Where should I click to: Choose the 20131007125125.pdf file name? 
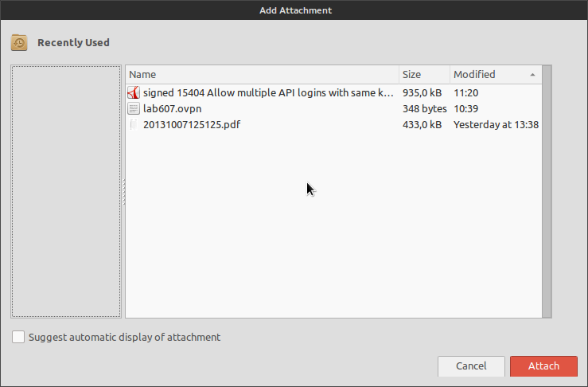click(191, 124)
